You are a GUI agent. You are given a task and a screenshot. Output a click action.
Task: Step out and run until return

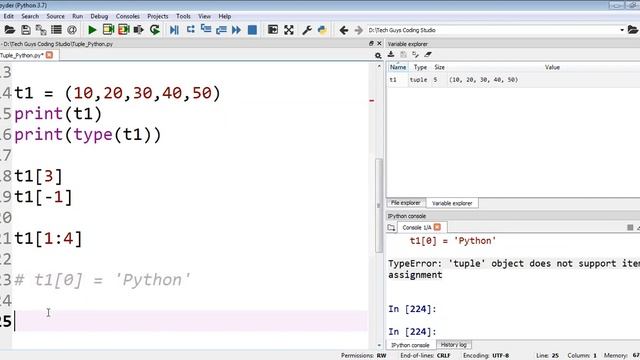[x=221, y=30]
